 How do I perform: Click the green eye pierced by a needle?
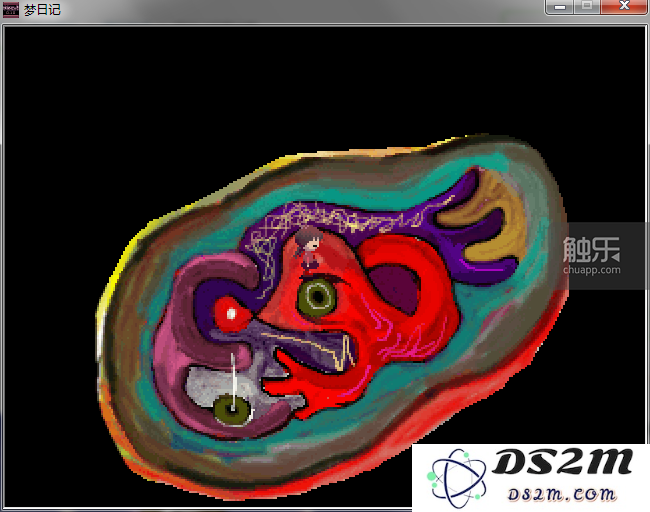click(x=233, y=410)
